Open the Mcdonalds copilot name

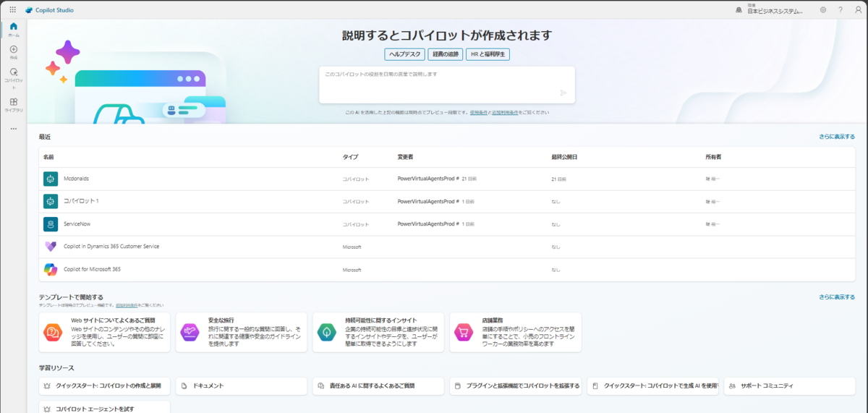pyautogui.click(x=76, y=178)
